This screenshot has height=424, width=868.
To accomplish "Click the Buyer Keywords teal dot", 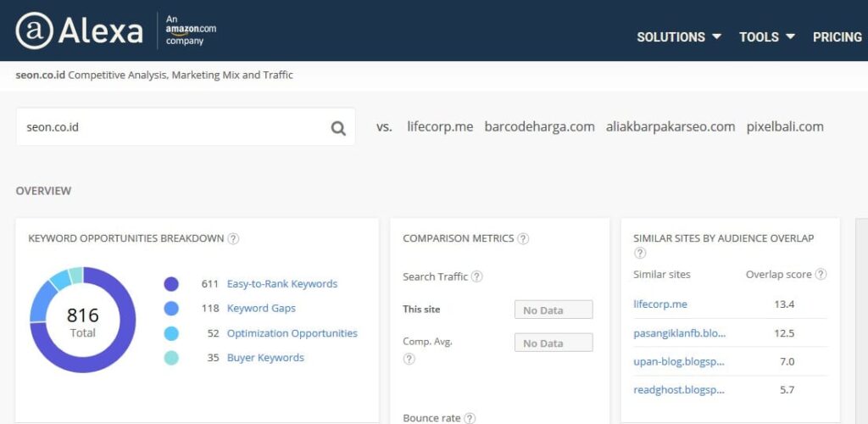I will point(171,358).
